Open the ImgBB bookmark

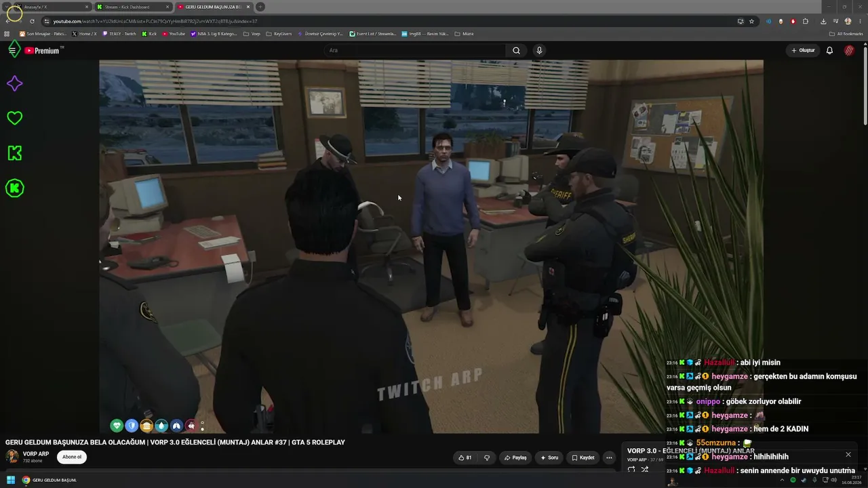coord(425,34)
